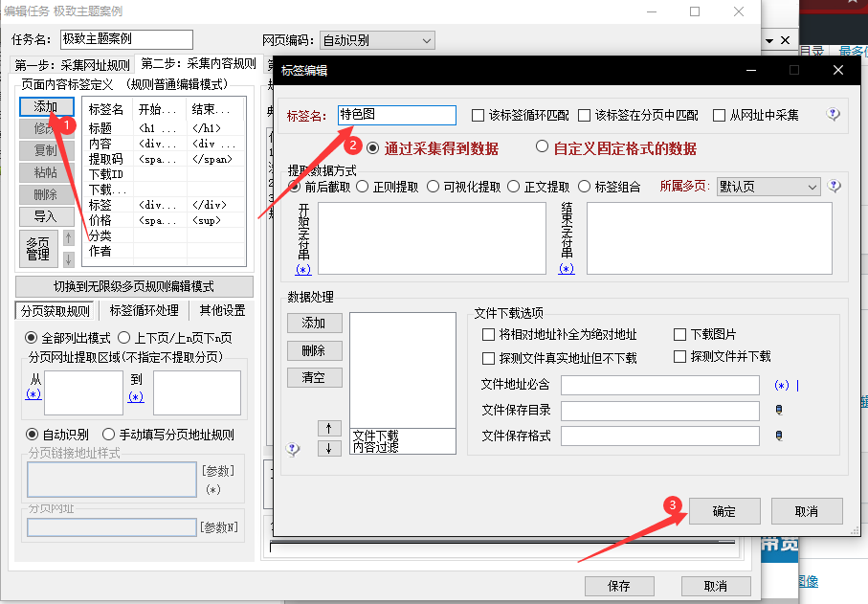Click the help icon beside 从网址中采集
The height and width of the screenshot is (604, 868).
click(x=834, y=115)
